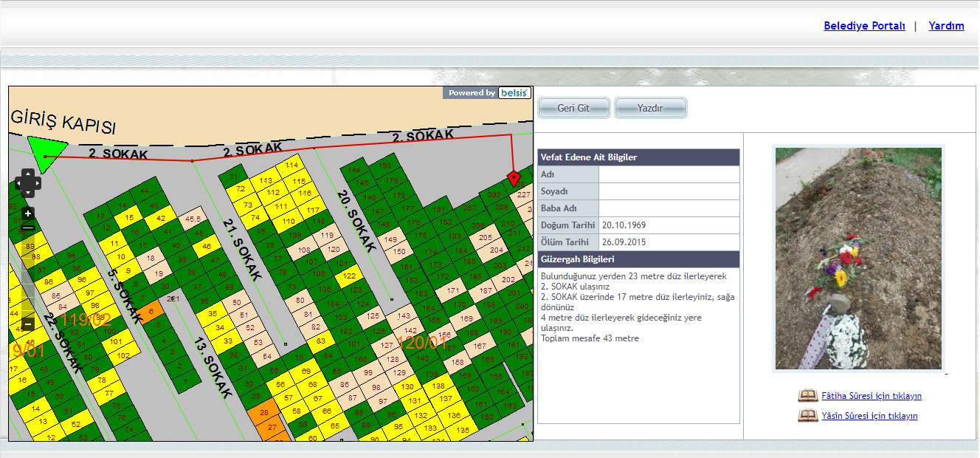Click the 13. SOKAK street label
Viewport: 980px width, 458px height.
pyautogui.click(x=213, y=367)
